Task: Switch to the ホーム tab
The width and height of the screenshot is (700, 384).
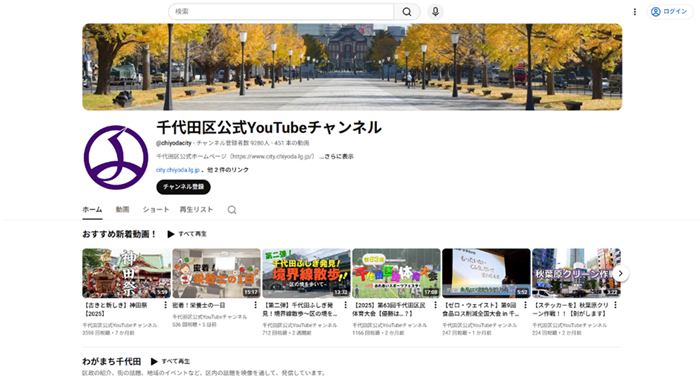Action: click(92, 209)
